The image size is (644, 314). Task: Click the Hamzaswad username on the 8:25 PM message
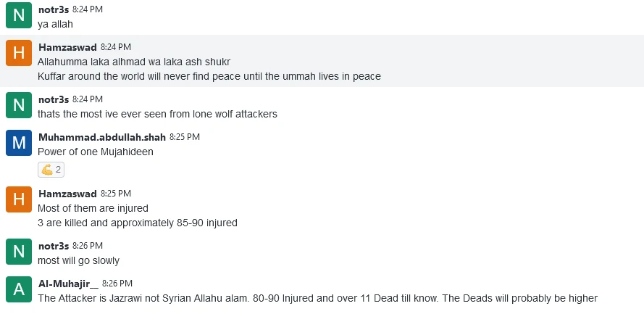click(67, 194)
